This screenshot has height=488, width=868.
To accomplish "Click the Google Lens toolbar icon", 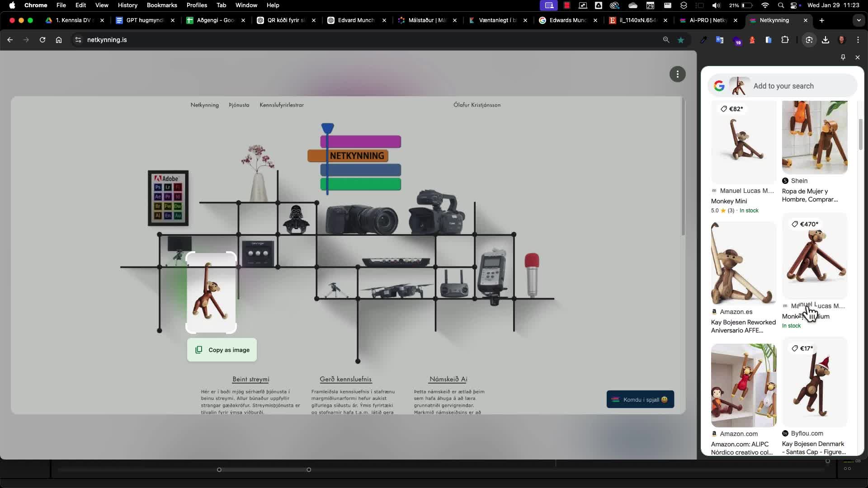I will (x=809, y=40).
